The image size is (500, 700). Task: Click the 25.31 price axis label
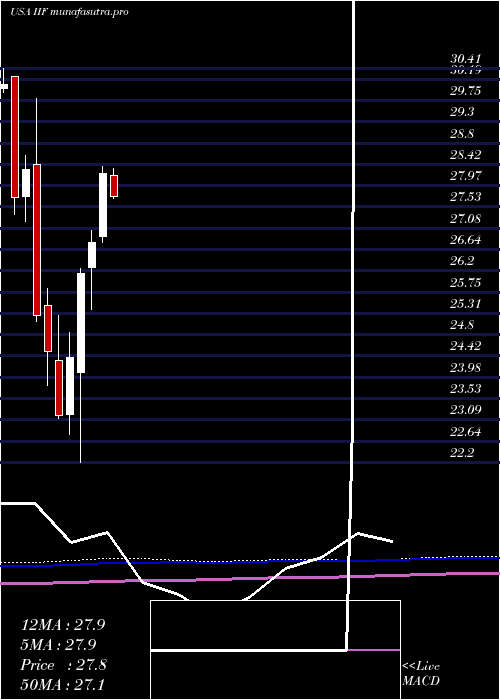[466, 304]
